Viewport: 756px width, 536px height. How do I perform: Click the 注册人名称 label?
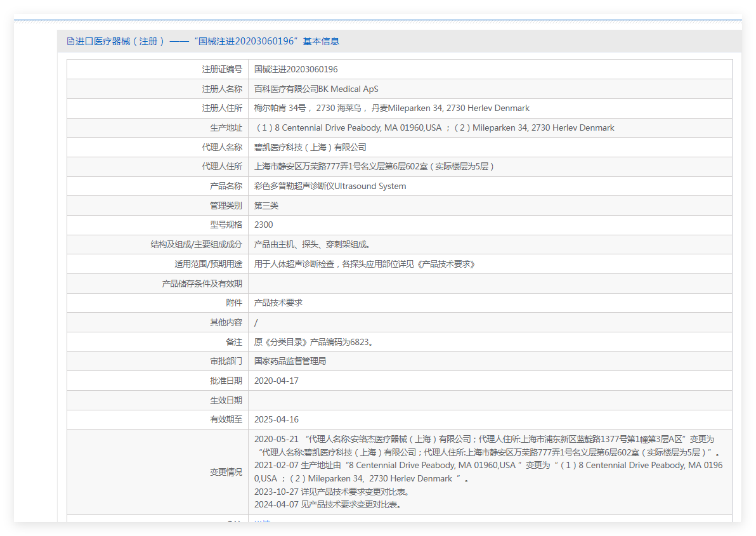222,89
